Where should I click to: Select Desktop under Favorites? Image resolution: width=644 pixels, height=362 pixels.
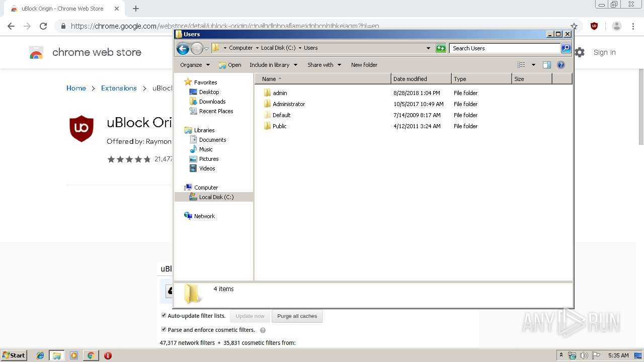(x=204, y=92)
